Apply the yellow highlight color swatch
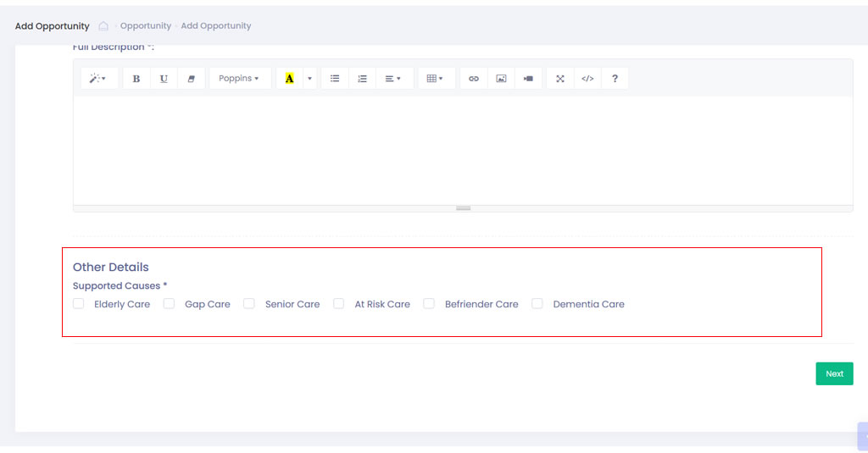 (x=290, y=79)
